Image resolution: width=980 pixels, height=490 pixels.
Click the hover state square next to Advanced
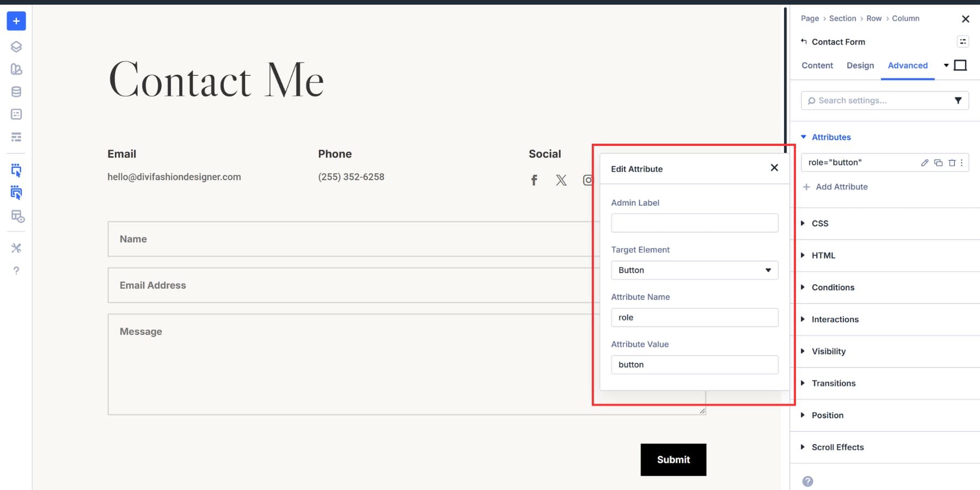point(960,65)
